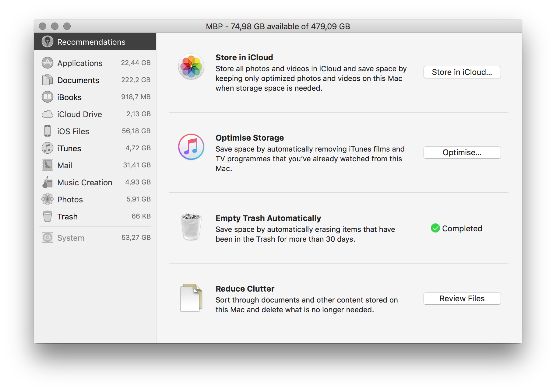
Task: Click the Reduce Clutter heading
Action: click(245, 289)
